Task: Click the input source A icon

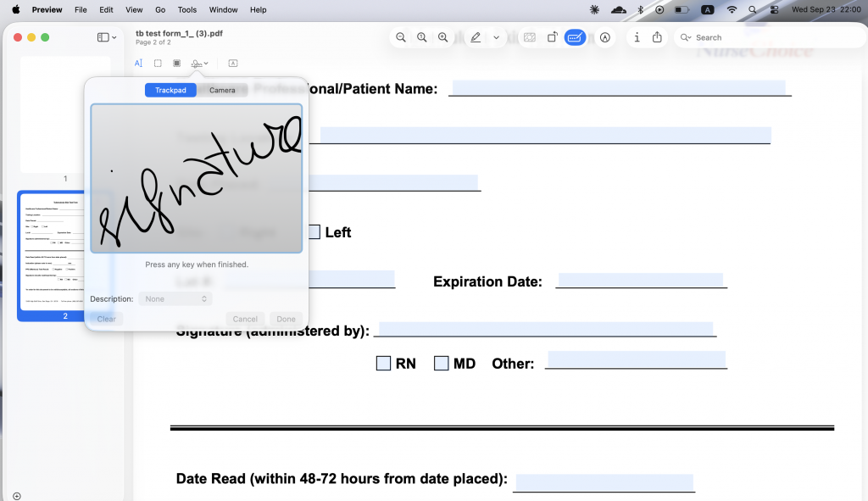Action: (708, 9)
